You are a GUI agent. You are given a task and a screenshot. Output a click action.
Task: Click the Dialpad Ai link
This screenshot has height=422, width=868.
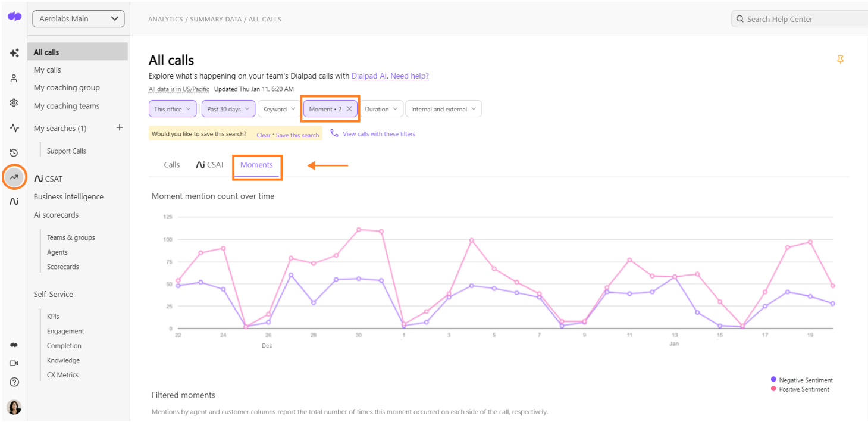(x=369, y=76)
